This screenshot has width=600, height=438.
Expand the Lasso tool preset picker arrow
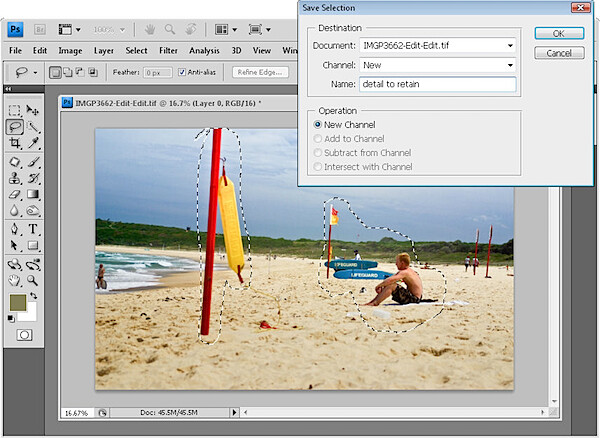click(x=35, y=72)
